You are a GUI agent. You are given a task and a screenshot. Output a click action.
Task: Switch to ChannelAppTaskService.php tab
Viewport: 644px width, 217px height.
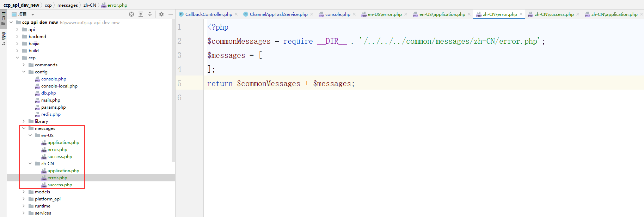(278, 14)
